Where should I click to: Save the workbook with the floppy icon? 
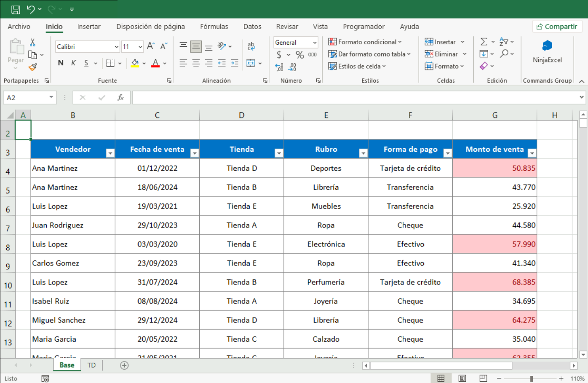[x=16, y=9]
